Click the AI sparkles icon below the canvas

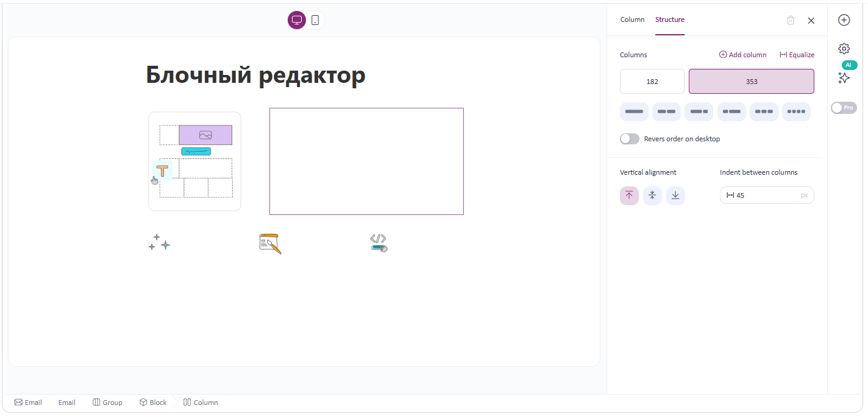click(158, 242)
